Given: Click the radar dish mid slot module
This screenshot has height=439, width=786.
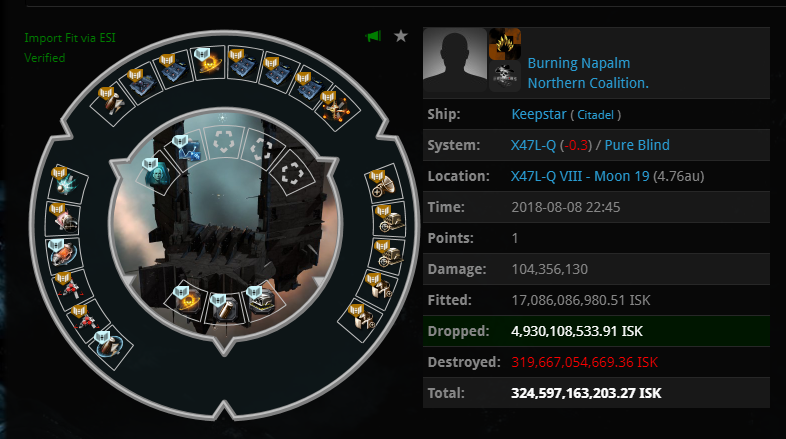Looking at the screenshot, I should point(384,184).
